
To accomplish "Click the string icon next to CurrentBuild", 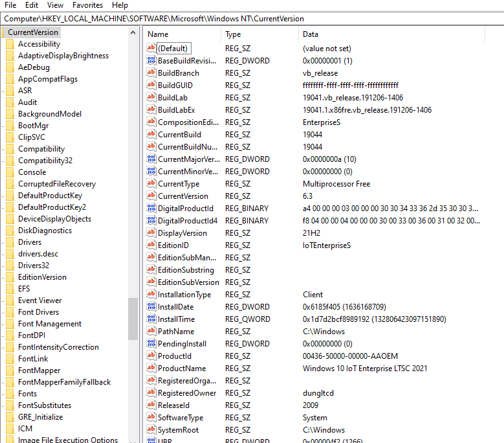I will tap(151, 134).
